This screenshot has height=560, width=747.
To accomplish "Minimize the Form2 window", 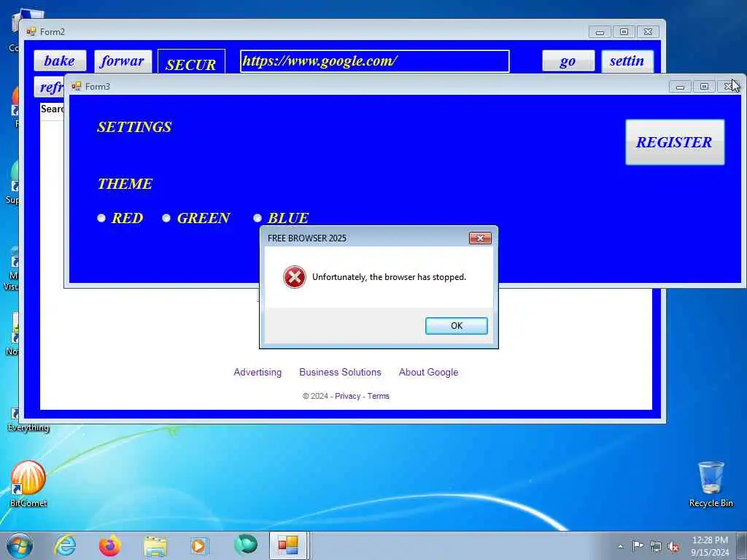I will 600,32.
